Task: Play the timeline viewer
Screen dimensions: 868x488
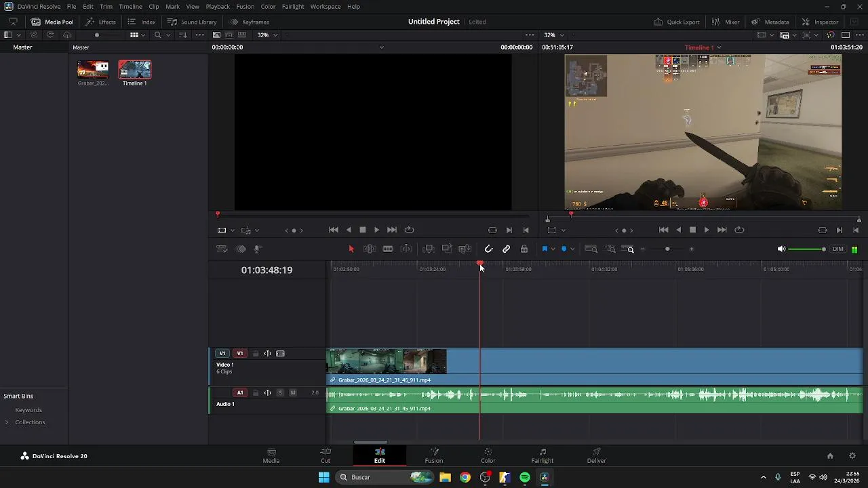Action: [x=707, y=230]
